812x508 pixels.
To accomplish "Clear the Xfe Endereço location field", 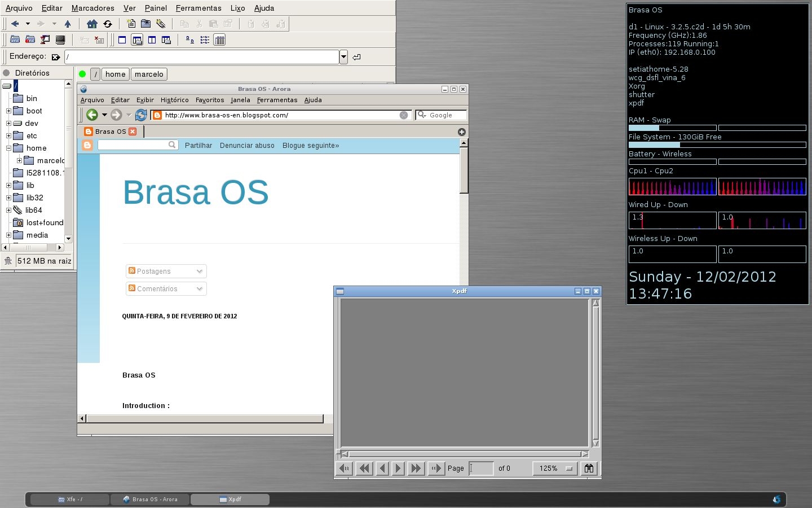I will [55, 57].
